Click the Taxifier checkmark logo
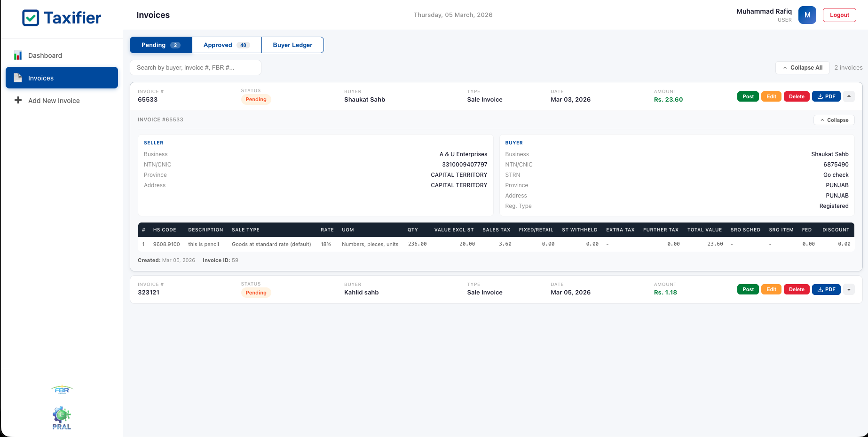The height and width of the screenshot is (437, 868). coord(31,17)
